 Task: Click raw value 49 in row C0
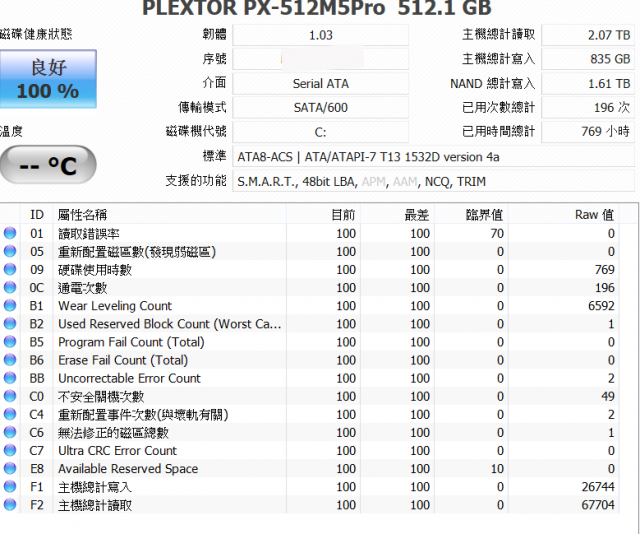coord(607,396)
